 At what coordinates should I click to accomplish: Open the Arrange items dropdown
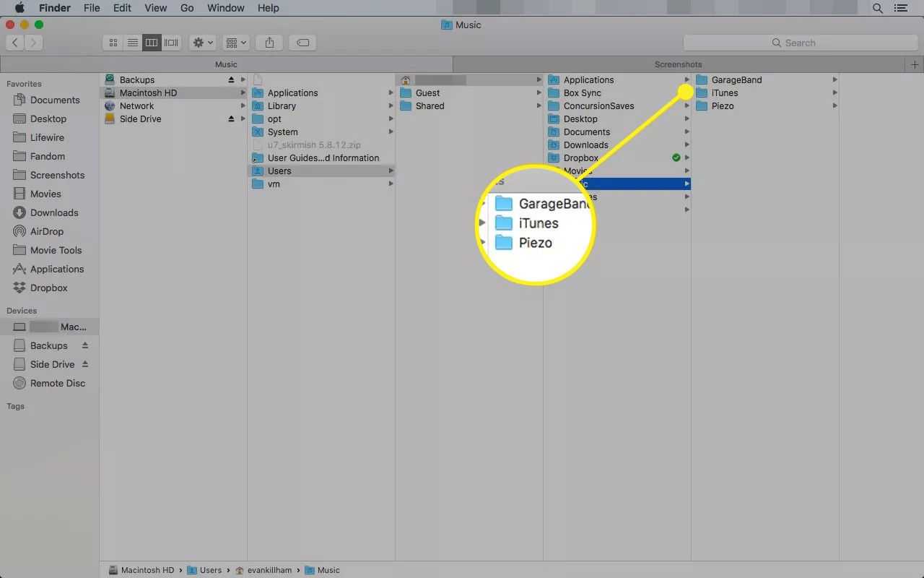tap(236, 43)
